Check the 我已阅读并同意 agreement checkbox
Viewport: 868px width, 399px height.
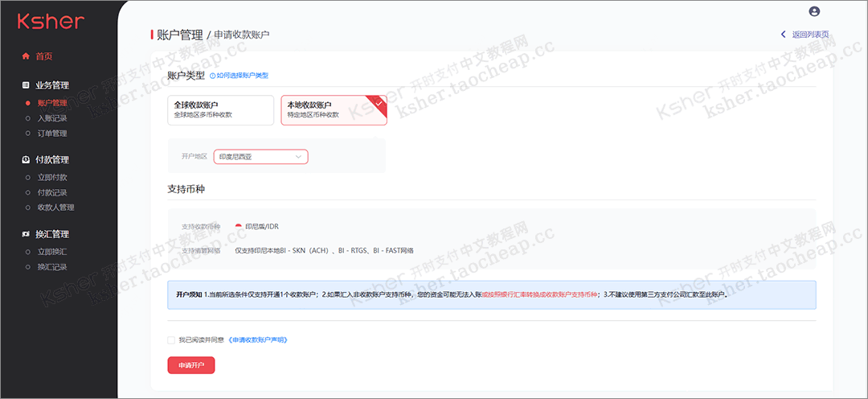tap(171, 340)
